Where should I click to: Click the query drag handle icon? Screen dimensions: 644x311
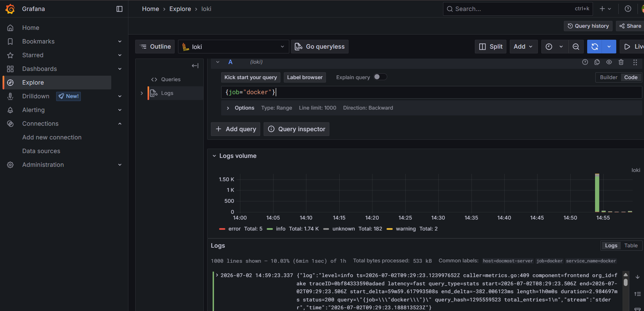[x=635, y=62]
